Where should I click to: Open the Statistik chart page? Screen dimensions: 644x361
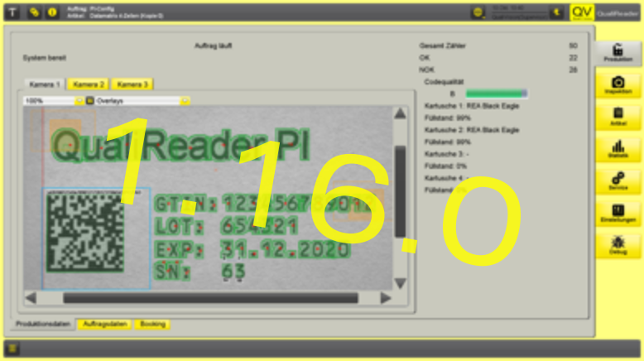618,149
